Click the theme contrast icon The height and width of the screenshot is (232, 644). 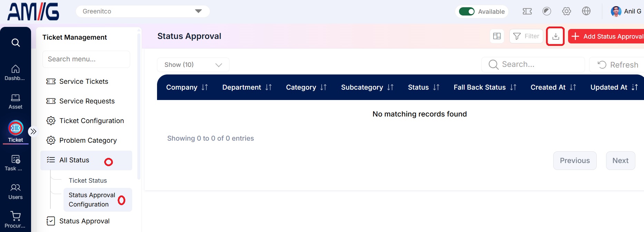point(547,11)
